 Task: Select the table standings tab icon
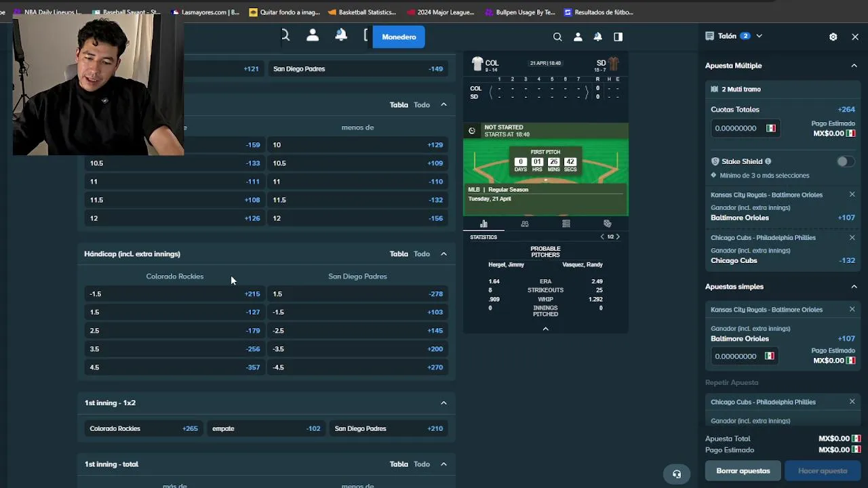point(566,224)
